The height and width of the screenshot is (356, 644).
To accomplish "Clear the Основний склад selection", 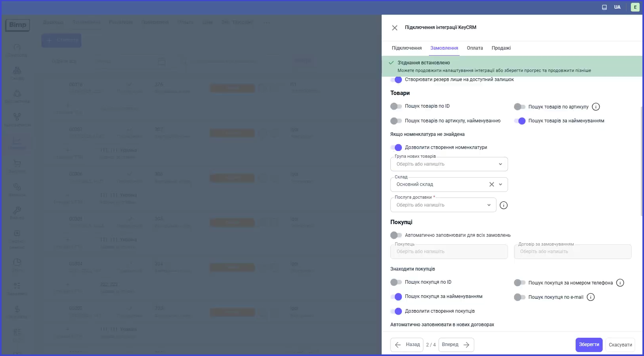I will [x=492, y=184].
